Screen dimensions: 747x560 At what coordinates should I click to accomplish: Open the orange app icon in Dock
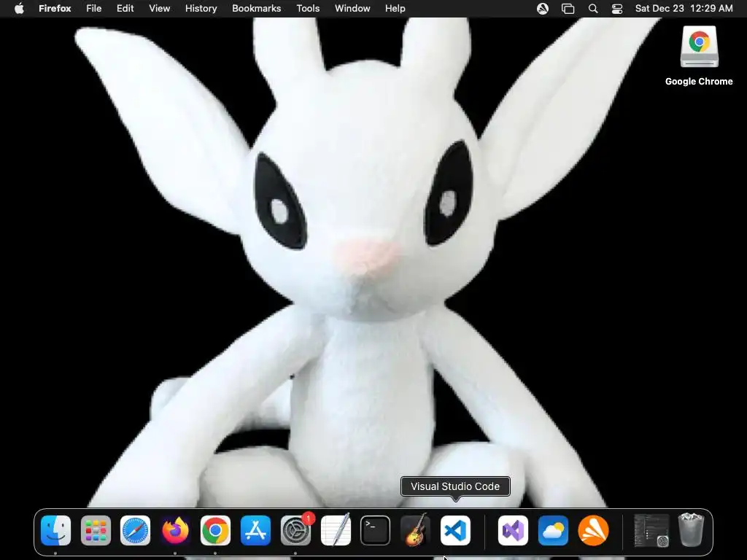point(593,531)
